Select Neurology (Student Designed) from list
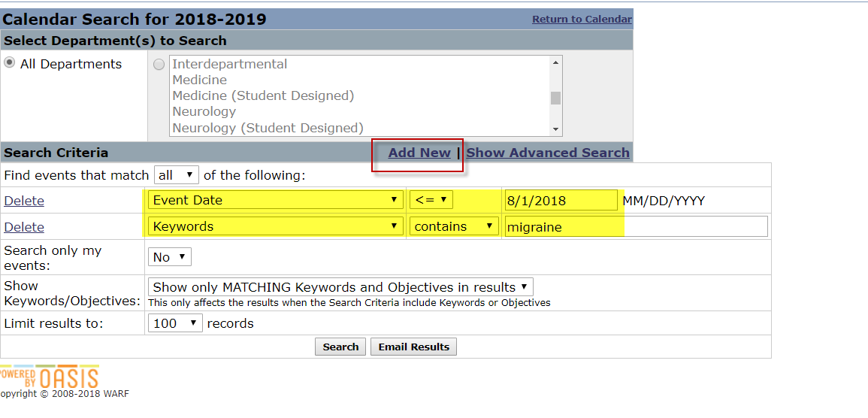The image size is (868, 418). (x=268, y=128)
